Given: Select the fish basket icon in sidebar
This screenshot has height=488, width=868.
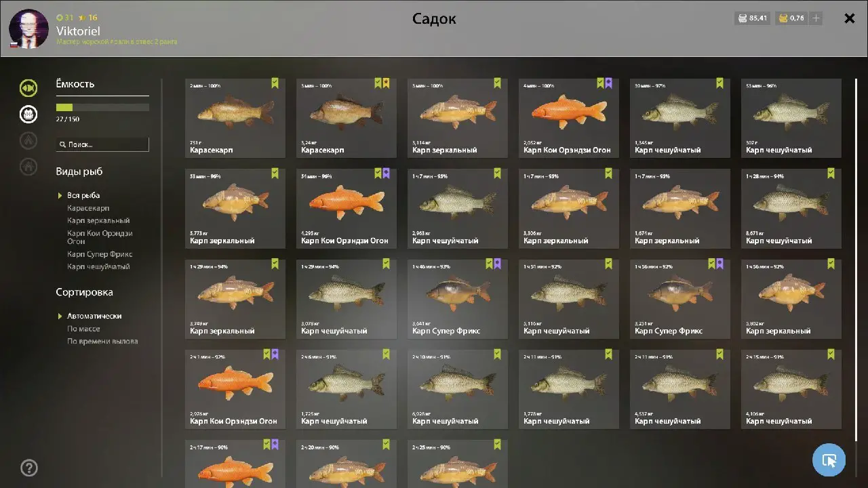Looking at the screenshot, I should coord(28,114).
